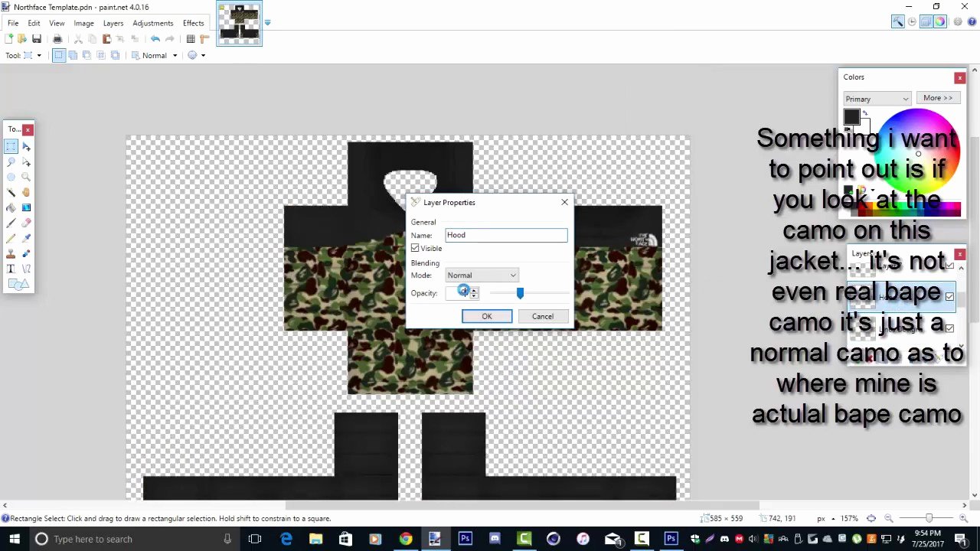Select the Pan hand tool

pyautogui.click(x=26, y=192)
